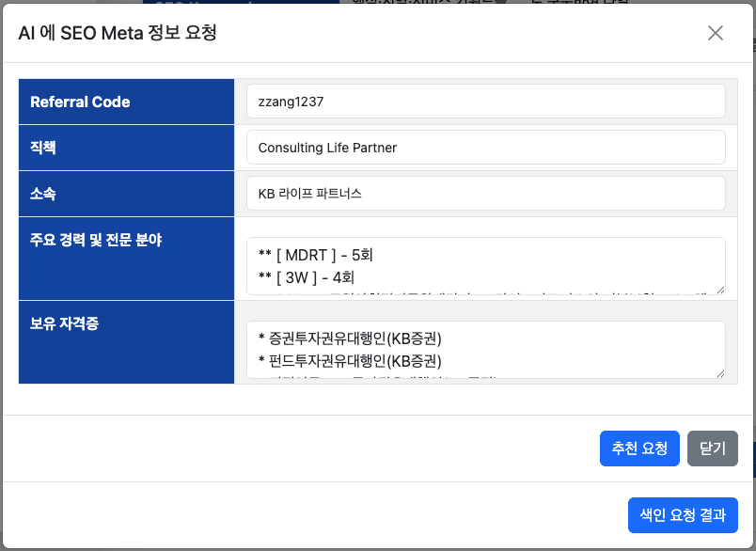Click the Referral Code label cell
The width and height of the screenshot is (756, 551).
coord(126,102)
